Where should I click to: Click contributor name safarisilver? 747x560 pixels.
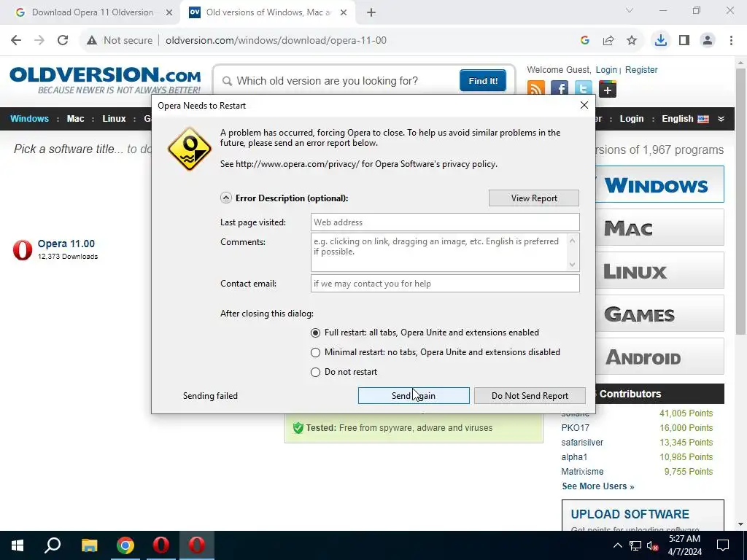click(582, 443)
